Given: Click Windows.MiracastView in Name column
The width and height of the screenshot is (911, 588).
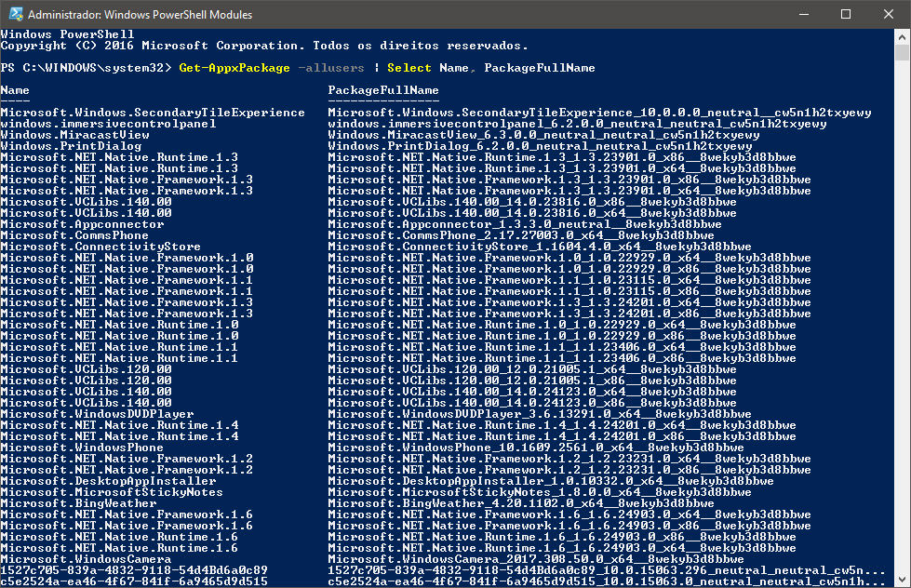Looking at the screenshot, I should [x=75, y=135].
